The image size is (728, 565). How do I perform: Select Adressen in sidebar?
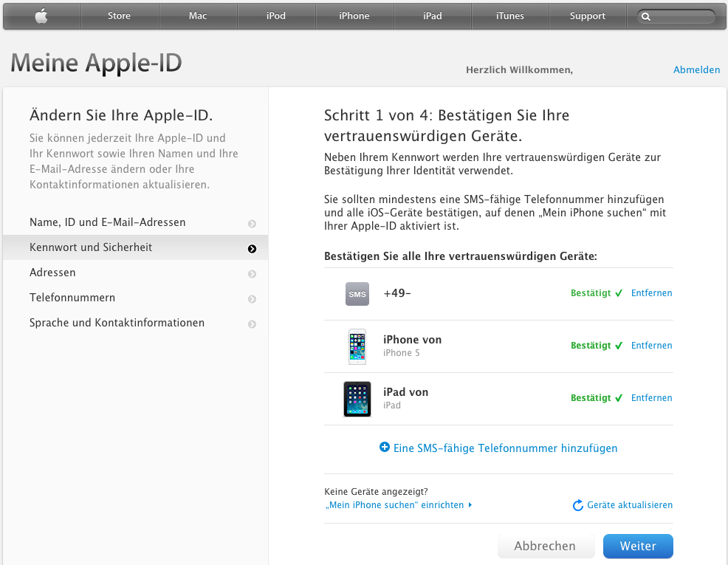click(x=136, y=273)
